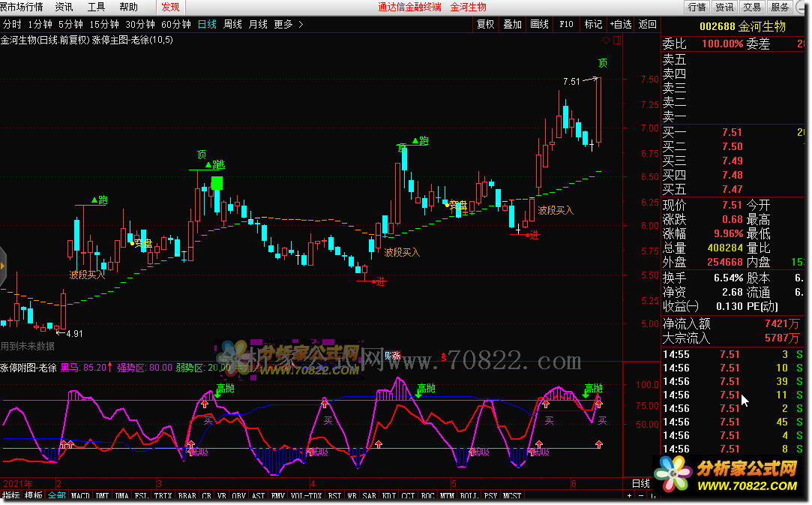The height and width of the screenshot is (505, 812).
Task: Click the 4.91 low price label on chart
Action: pyautogui.click(x=74, y=334)
